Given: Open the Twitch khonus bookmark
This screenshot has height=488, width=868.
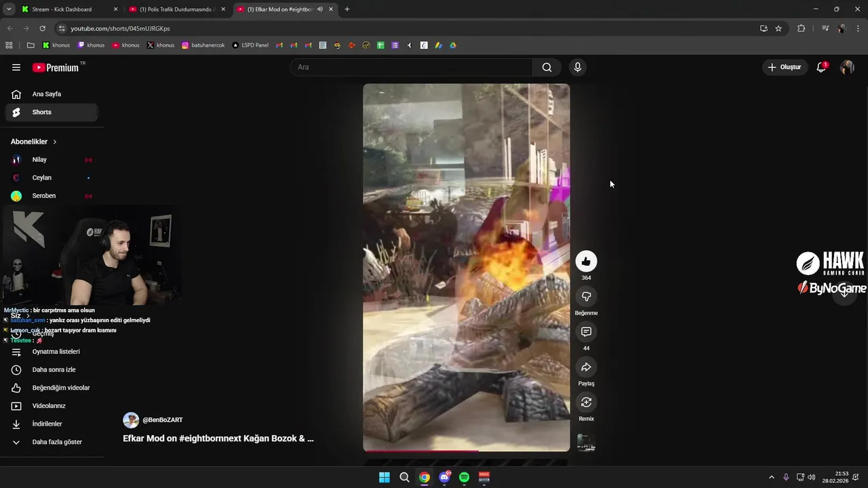Looking at the screenshot, I should 91,45.
